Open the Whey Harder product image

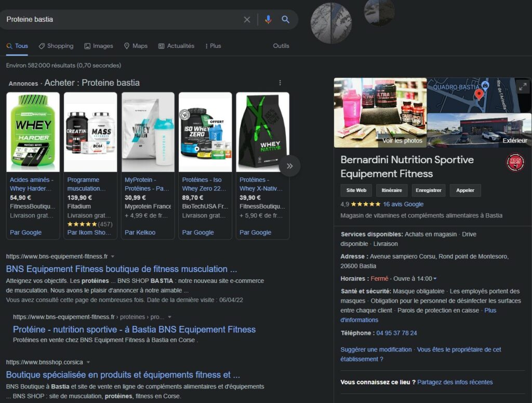coord(33,132)
